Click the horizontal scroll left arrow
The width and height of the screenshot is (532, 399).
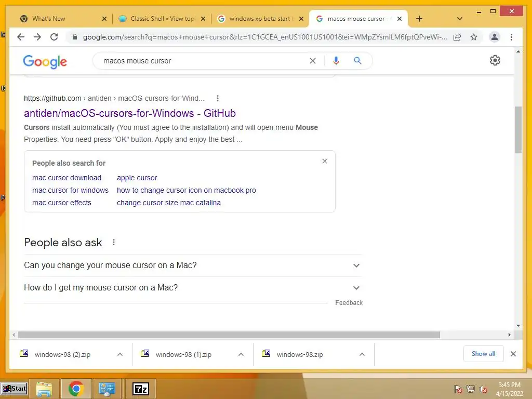[13, 335]
